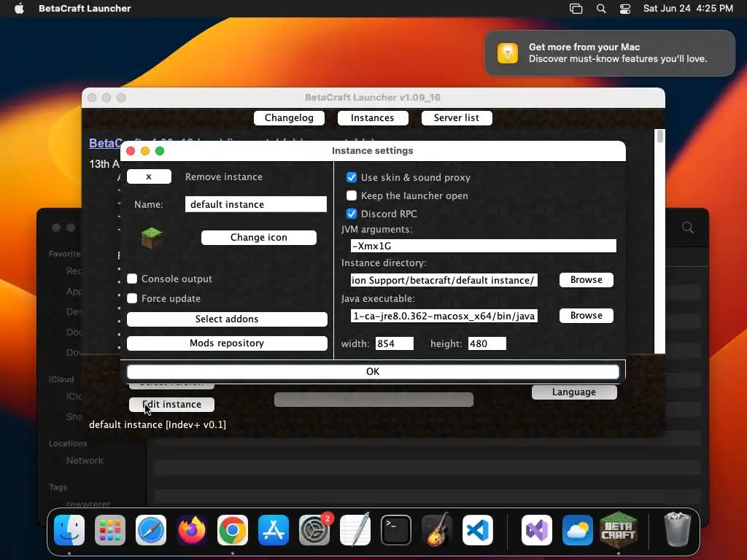Click the Change icon button
Viewport: 747px width, 560px height.
[x=259, y=238]
